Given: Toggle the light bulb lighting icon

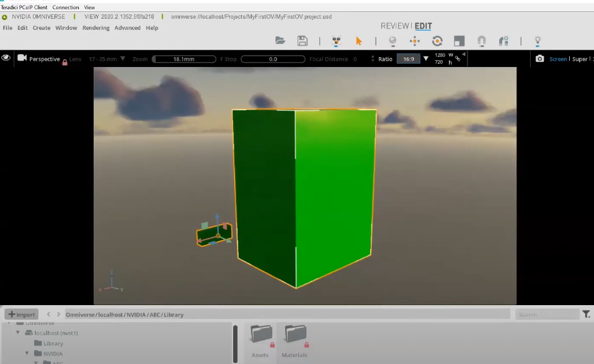Looking at the screenshot, I should click(538, 41).
